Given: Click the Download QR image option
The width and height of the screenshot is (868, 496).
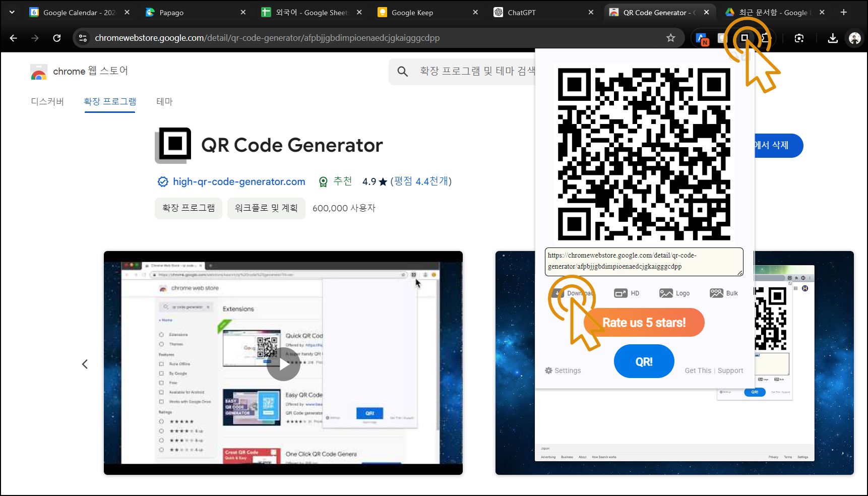Looking at the screenshot, I should [x=573, y=293].
